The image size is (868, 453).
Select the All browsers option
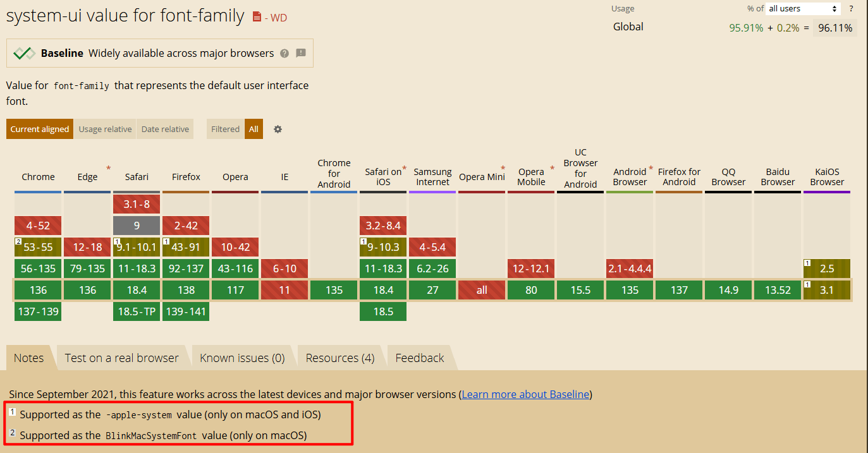254,129
